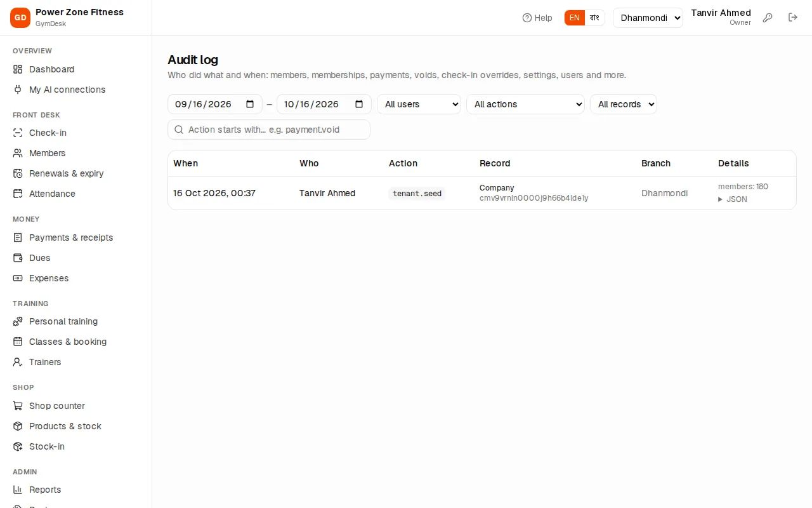Viewport: 812px width, 508px height.
Task: Click the Check-in scan icon
Action: tap(18, 133)
